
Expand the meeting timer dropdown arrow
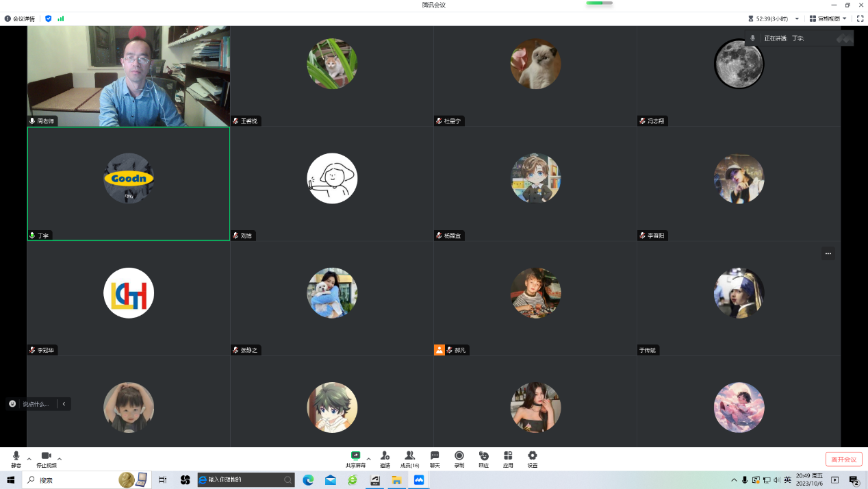pyautogui.click(x=797, y=18)
